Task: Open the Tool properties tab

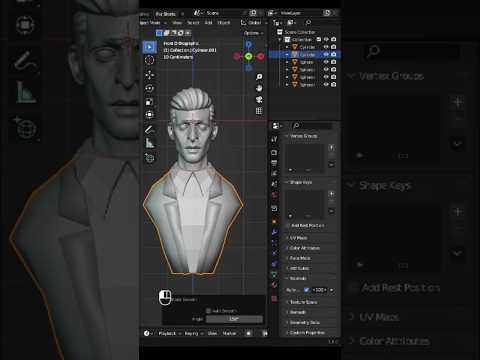Action: point(274,139)
